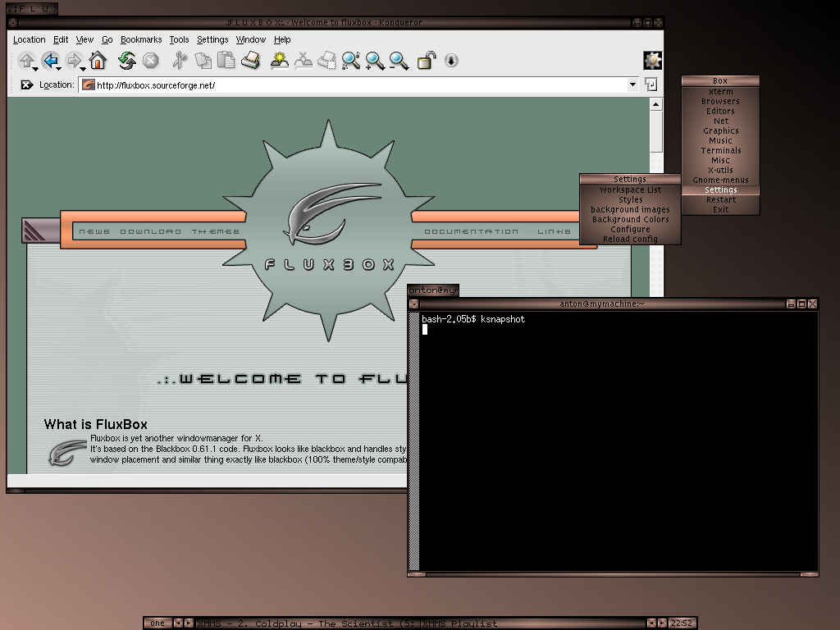Decrease font size with zoom-out magnifier

pyautogui.click(x=399, y=61)
